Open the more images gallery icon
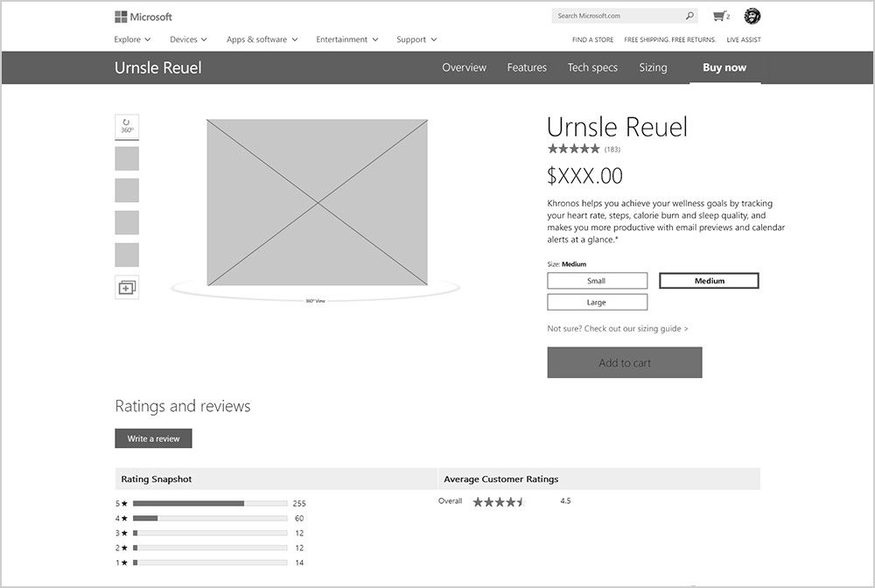This screenshot has height=588, width=875. [x=127, y=287]
